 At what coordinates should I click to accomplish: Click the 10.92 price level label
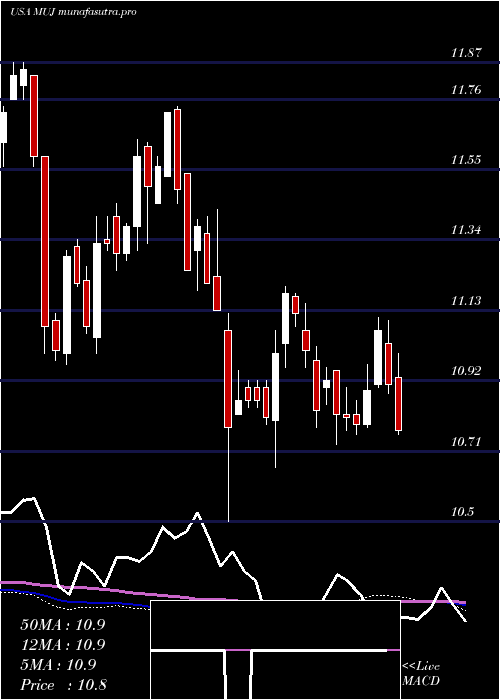(466, 371)
